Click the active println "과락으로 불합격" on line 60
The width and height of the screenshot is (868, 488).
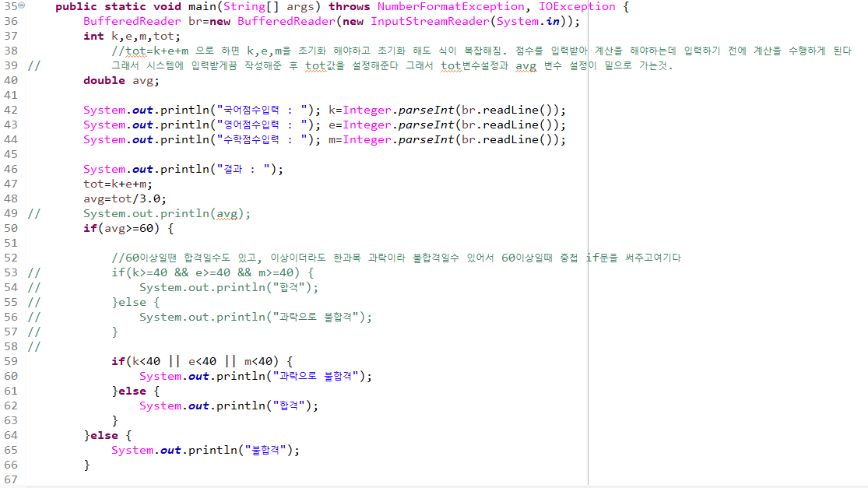tap(256, 376)
